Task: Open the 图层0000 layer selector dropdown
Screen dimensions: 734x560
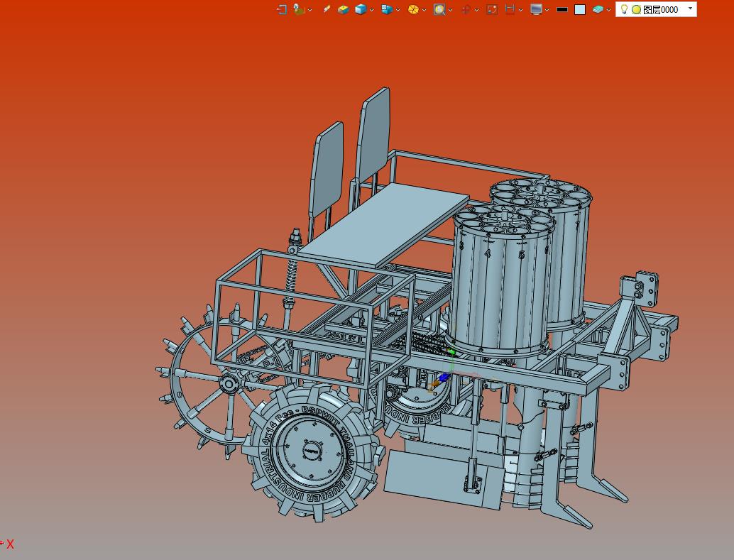Action: [690, 9]
